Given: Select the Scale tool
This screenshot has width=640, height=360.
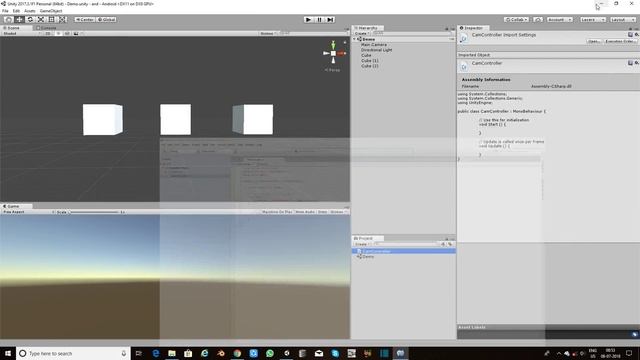Looking at the screenshot, I should (x=41, y=20).
